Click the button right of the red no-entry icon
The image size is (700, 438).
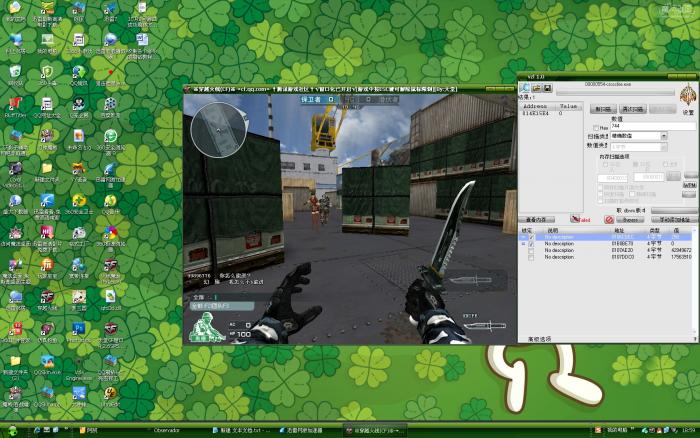tap(630, 220)
